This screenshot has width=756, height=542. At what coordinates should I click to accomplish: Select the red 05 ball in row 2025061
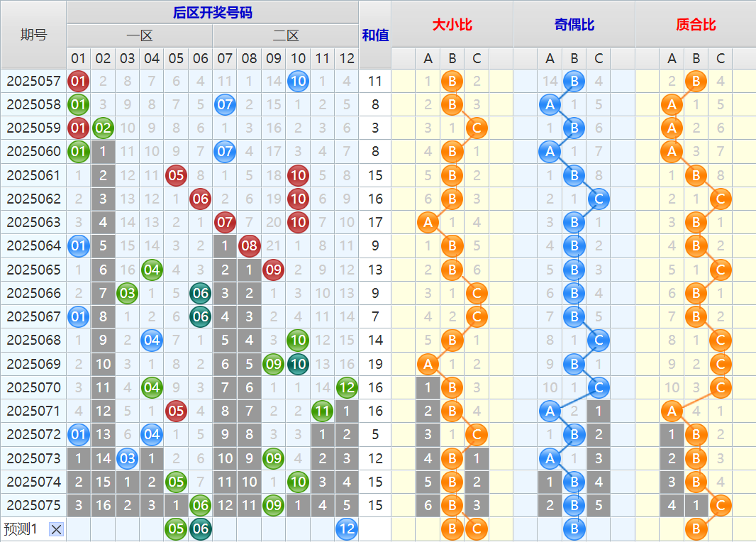coord(176,175)
